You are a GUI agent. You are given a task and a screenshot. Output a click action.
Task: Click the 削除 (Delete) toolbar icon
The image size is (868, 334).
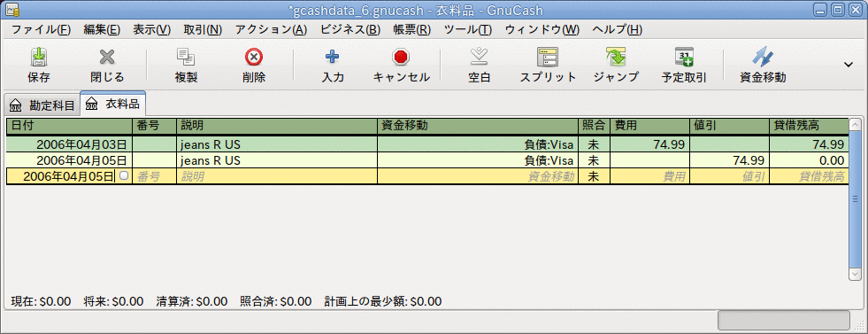coord(254,57)
